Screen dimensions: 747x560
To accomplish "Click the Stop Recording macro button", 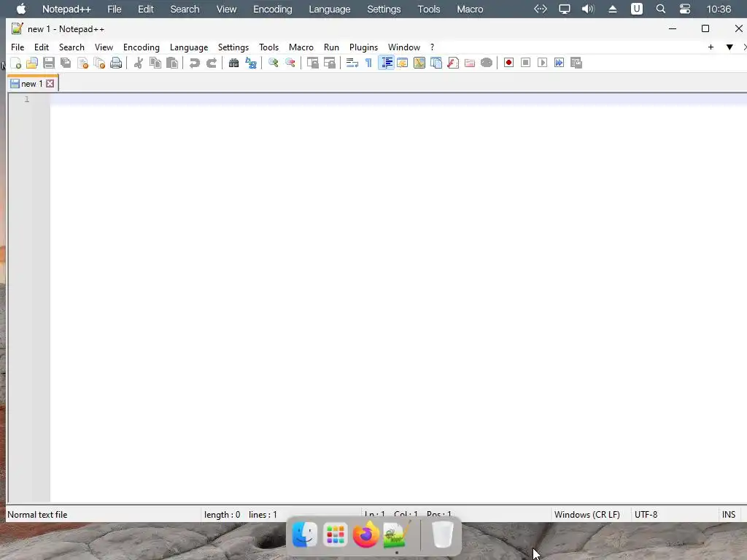I will (525, 63).
